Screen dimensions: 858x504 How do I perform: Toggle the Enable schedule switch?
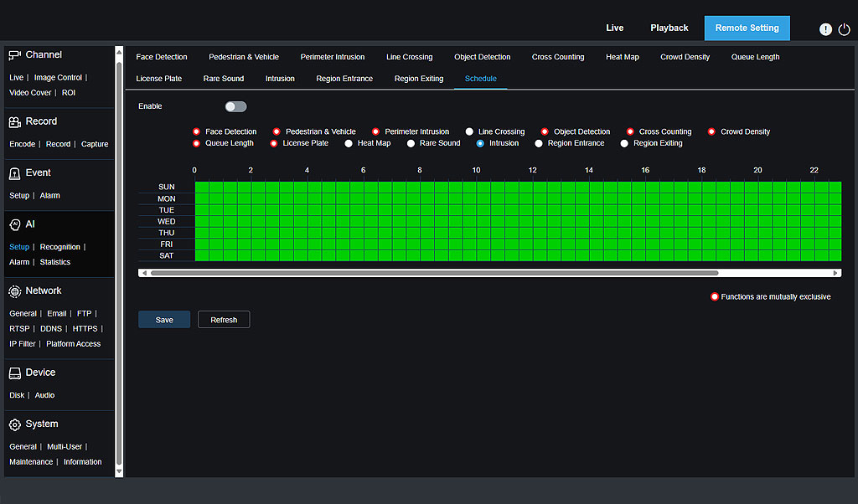(235, 106)
